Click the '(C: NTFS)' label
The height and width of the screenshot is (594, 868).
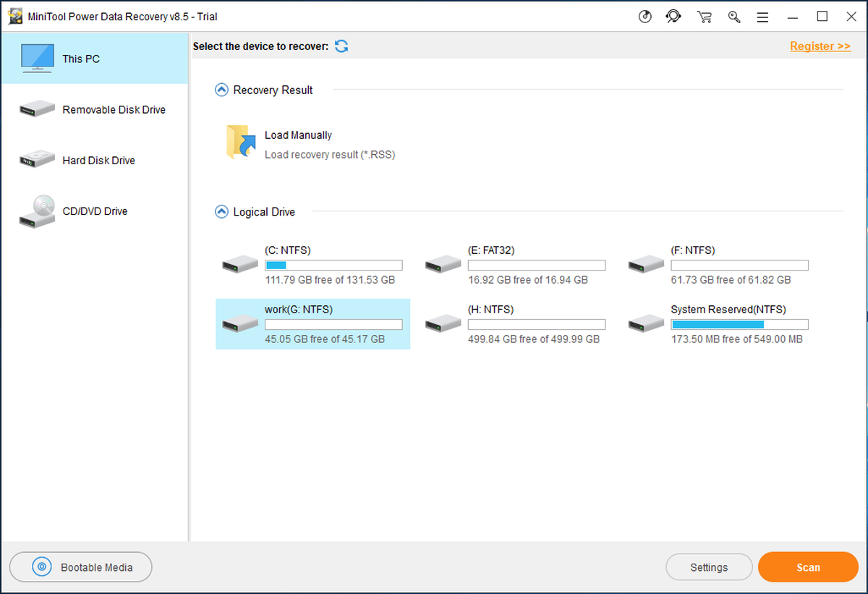[x=287, y=250]
